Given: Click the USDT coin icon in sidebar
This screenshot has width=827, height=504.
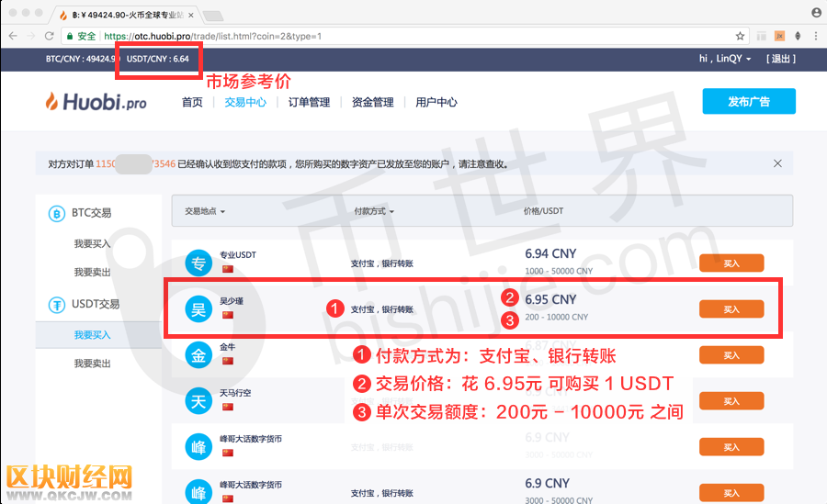Looking at the screenshot, I should [x=56, y=304].
